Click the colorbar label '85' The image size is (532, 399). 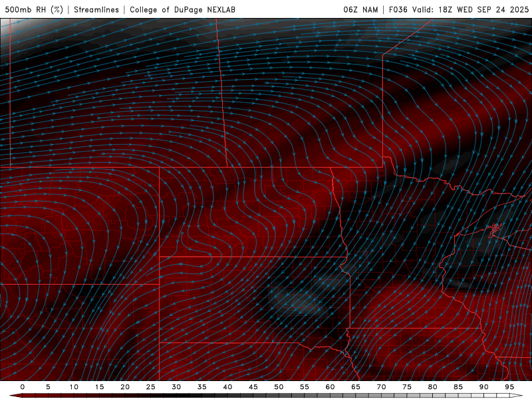coord(458,387)
